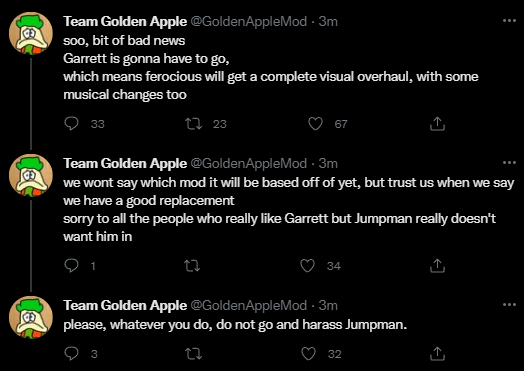Open the profile avatar of first tweet
This screenshot has width=524, height=371.
coord(31,33)
